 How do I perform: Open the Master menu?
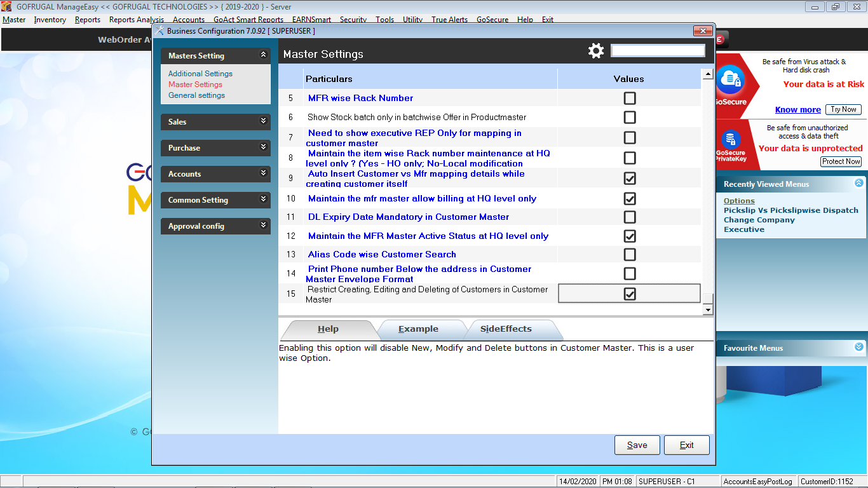(14, 20)
